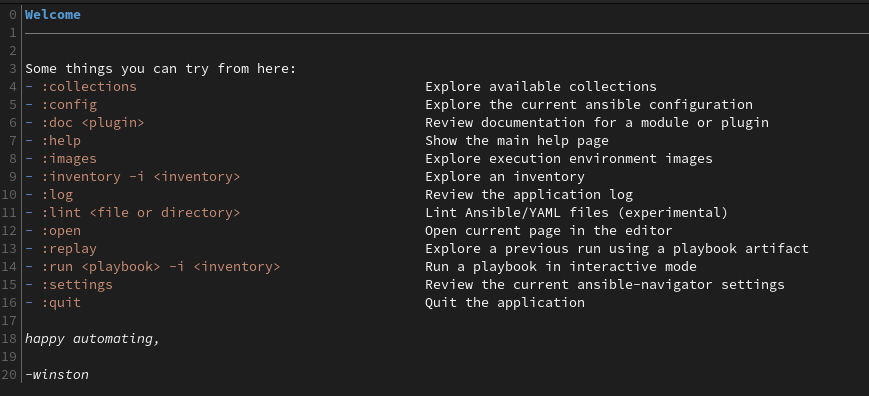Click the 'happy automating,' line
The width and height of the screenshot is (869, 396).
tap(93, 338)
